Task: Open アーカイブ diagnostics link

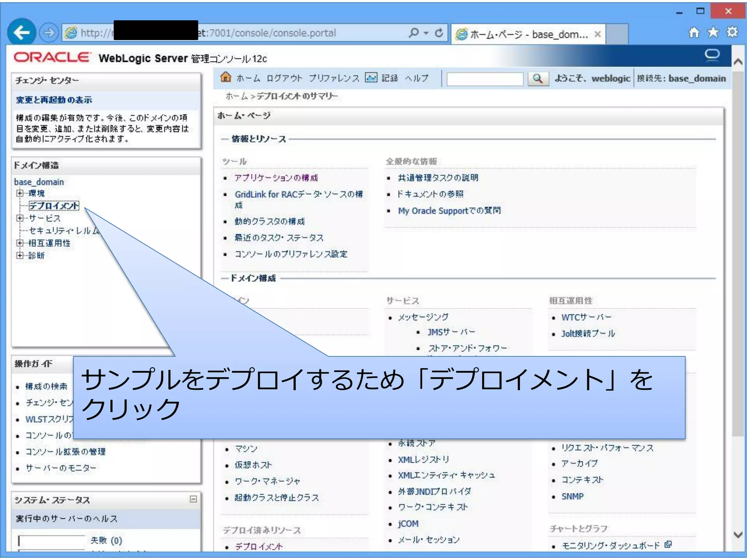Action: tap(580, 463)
